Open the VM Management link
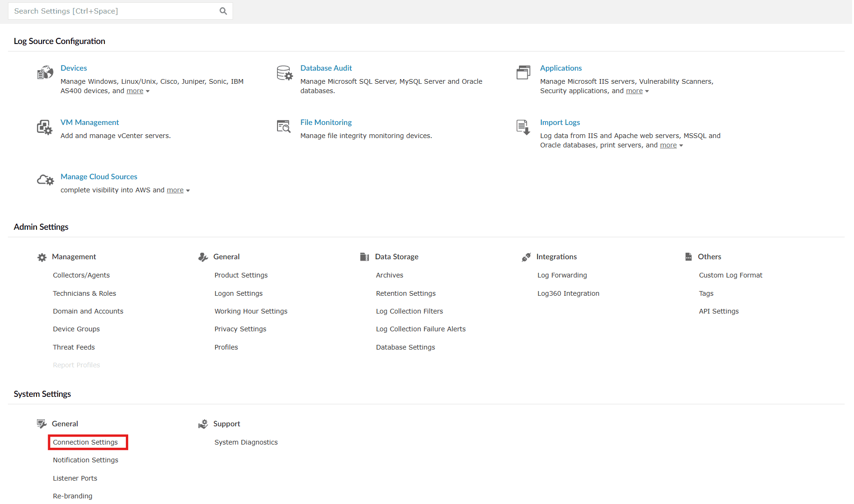The height and width of the screenshot is (504, 854). pos(89,123)
